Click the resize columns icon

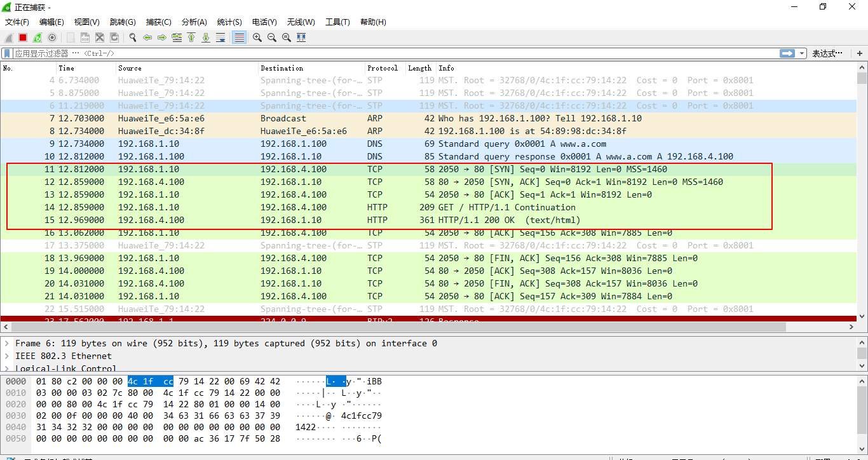301,37
